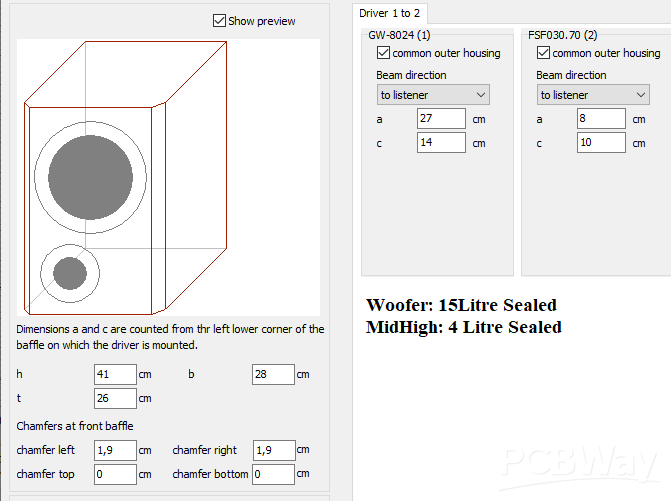Uncheck common outer housing for FSF030.70
671x501 pixels.
(544, 53)
